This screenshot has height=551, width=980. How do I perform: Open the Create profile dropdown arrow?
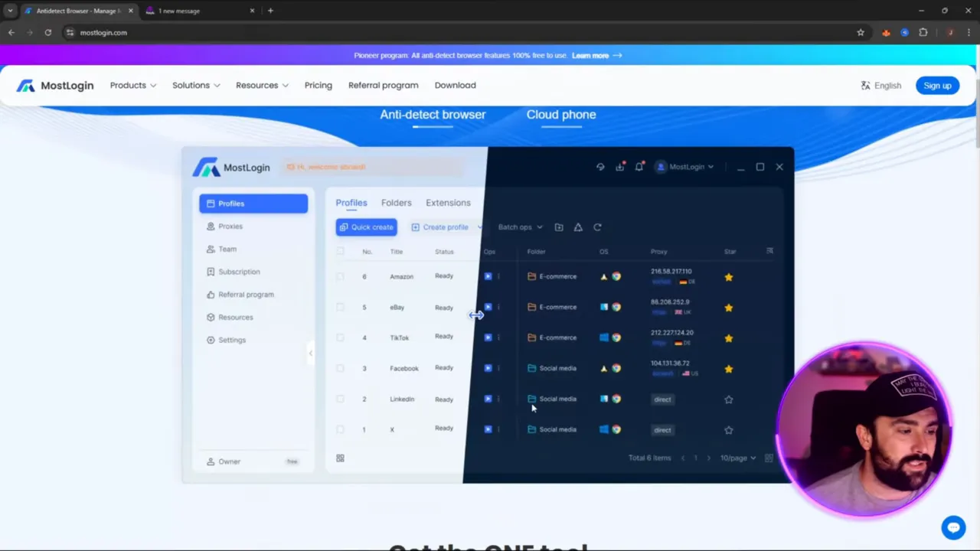[x=479, y=227]
